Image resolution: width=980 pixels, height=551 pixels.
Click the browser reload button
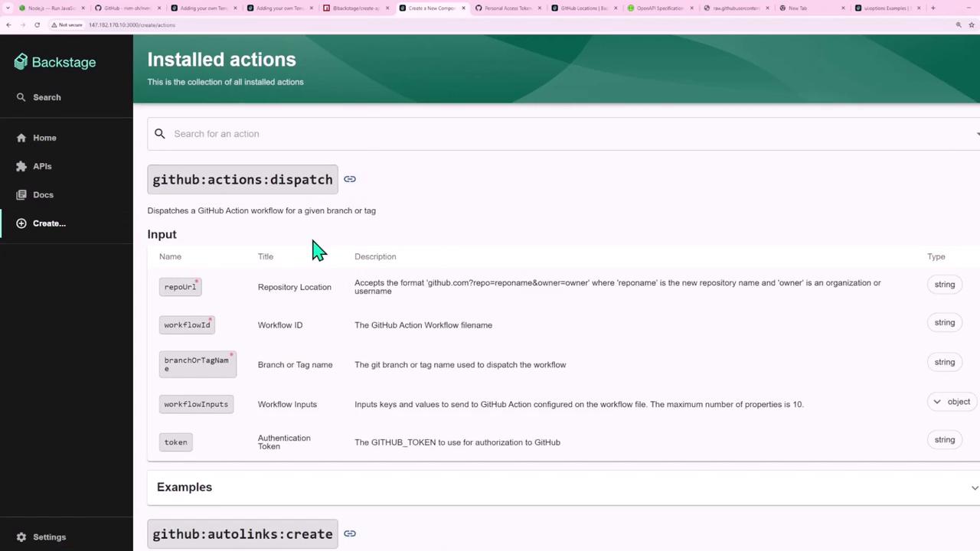click(x=37, y=24)
